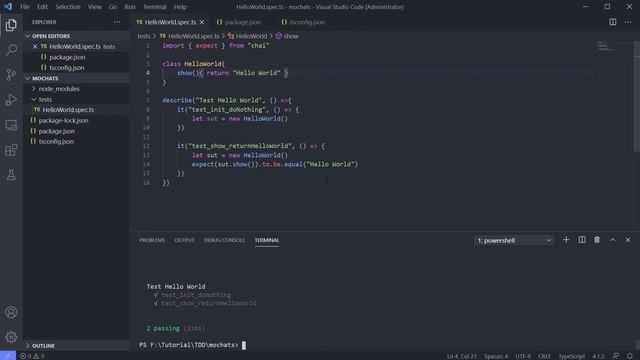The height and width of the screenshot is (360, 640).
Task: Switch to the Debug Console tab
Action: (x=224, y=240)
